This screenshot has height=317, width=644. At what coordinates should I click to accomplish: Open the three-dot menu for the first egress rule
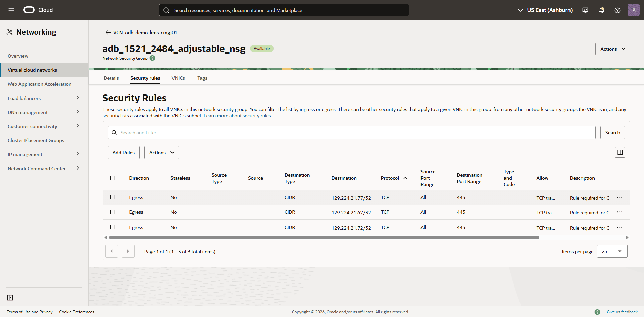coord(620,197)
